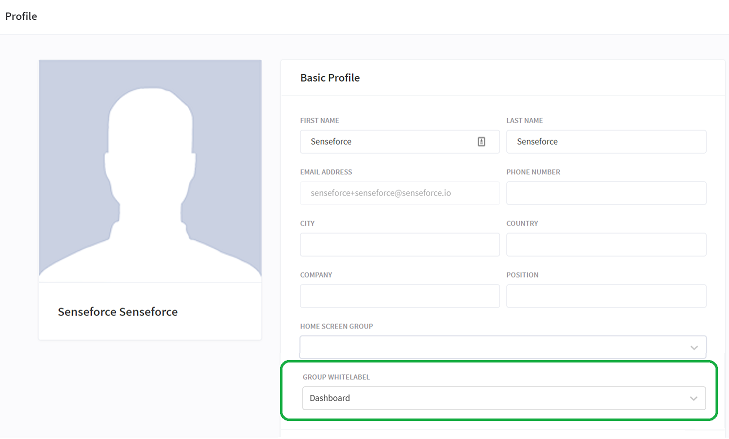Click the GROUP WHITELABEL label

pos(336,377)
